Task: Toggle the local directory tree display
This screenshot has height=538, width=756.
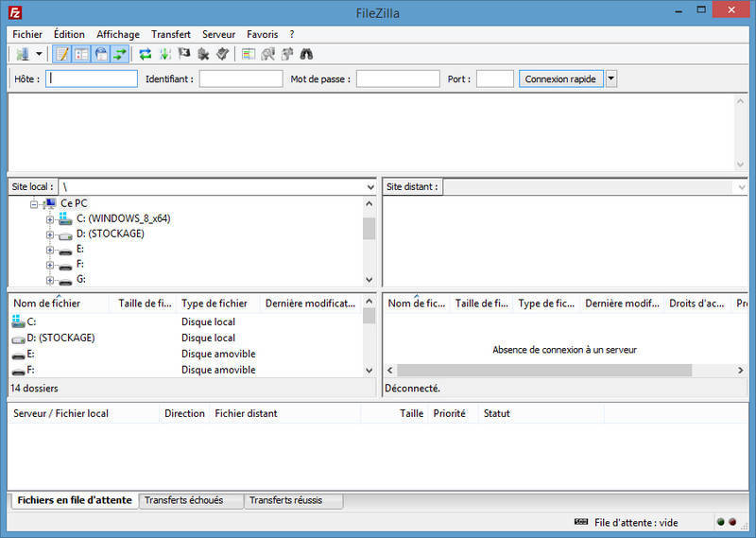Action: click(x=81, y=54)
